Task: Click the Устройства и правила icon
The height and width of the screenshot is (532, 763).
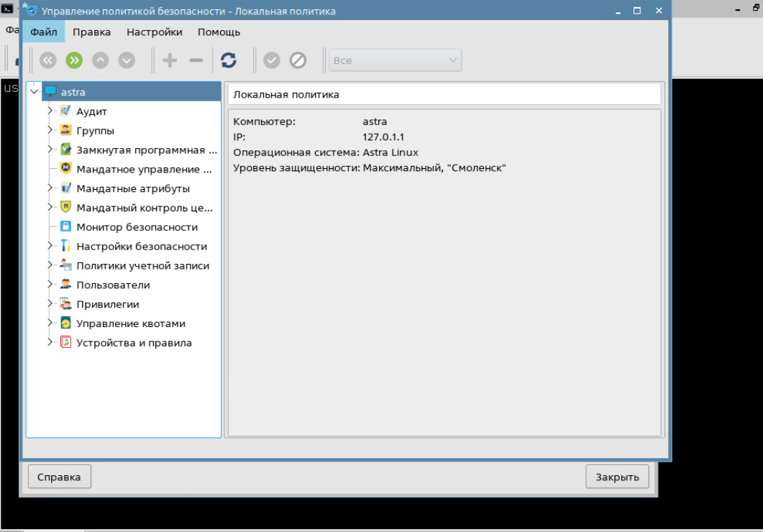Action: click(x=65, y=342)
